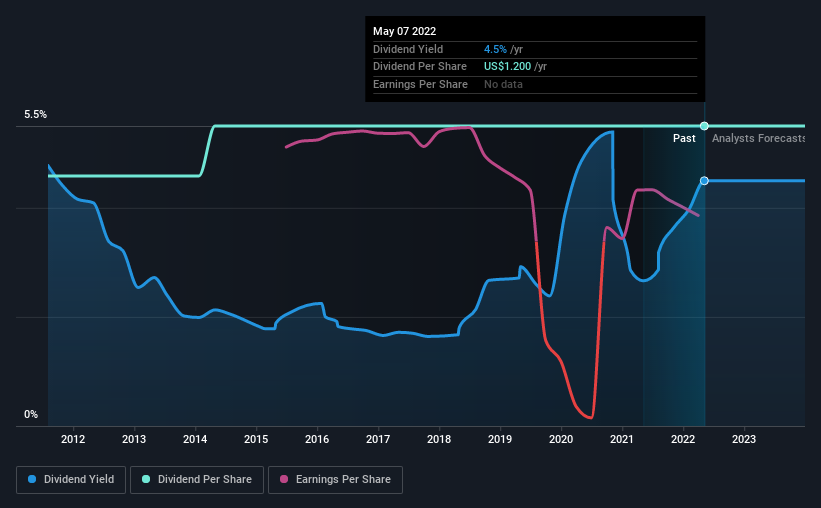Toggle the Earnings Per Share legend button

[x=335, y=480]
